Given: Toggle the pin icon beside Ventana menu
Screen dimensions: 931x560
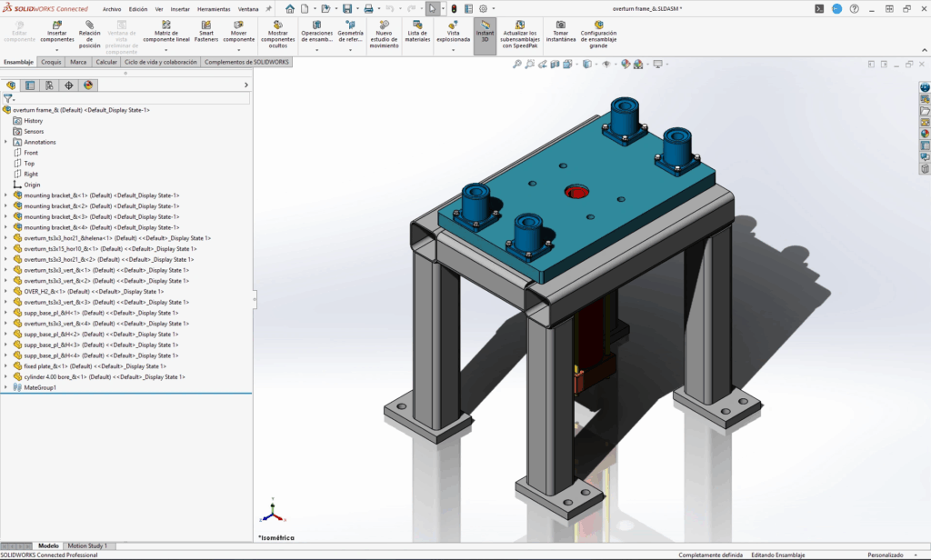Looking at the screenshot, I should point(268,9).
